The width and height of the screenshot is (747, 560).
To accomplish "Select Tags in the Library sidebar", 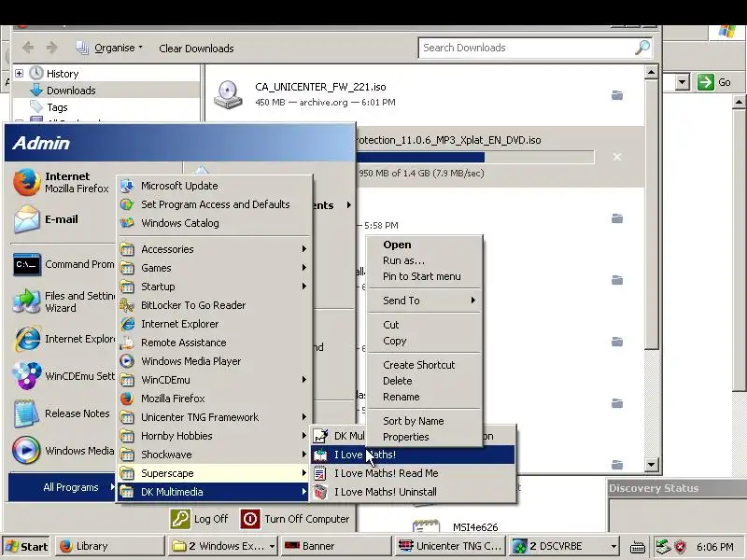I will coord(57,107).
